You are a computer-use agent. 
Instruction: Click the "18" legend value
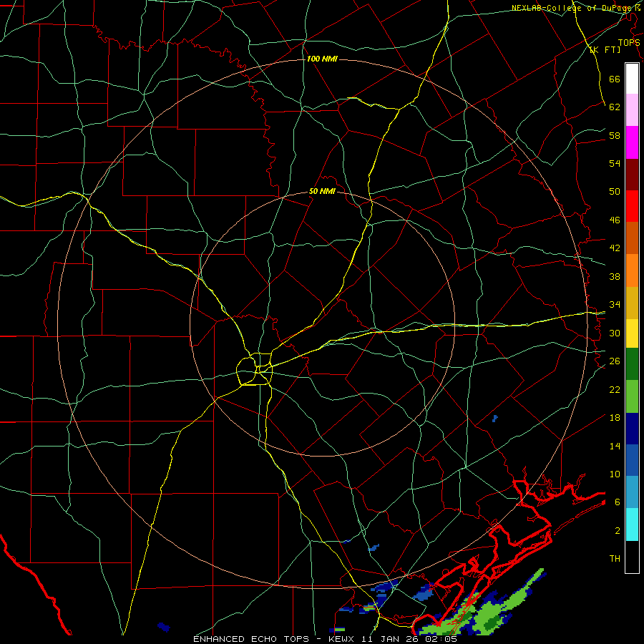point(615,418)
